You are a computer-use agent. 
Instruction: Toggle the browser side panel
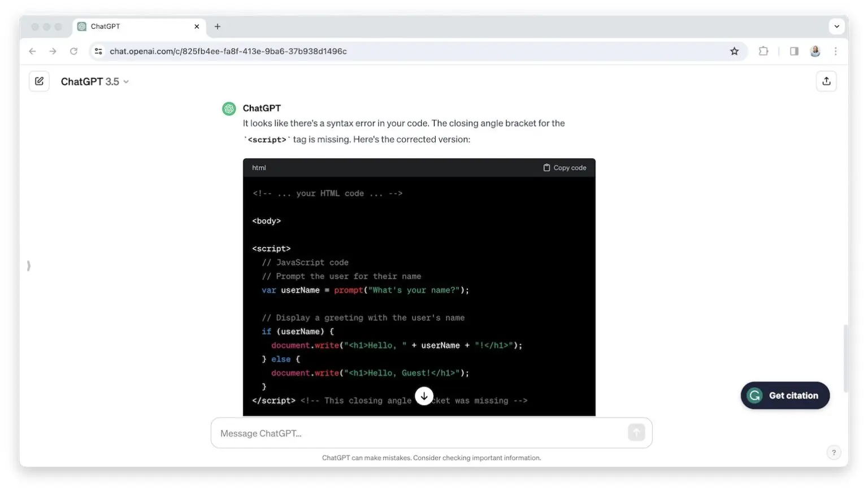pos(793,51)
